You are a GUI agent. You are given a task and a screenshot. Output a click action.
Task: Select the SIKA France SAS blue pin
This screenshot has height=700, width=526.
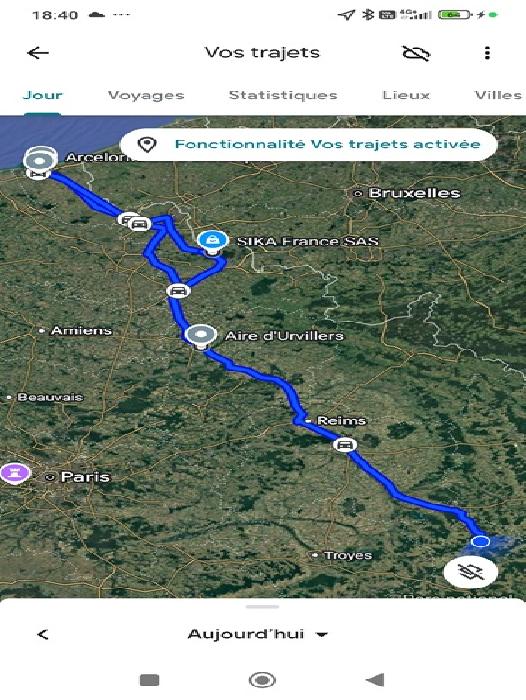click(213, 243)
